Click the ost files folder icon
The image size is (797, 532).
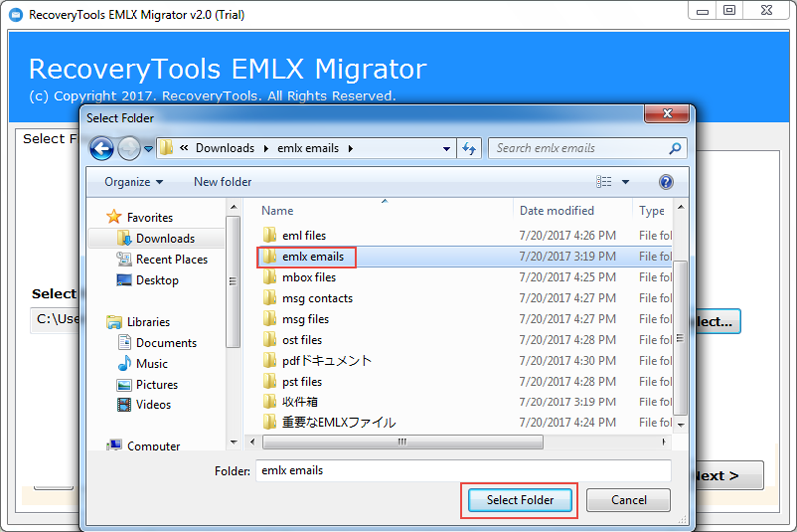[x=269, y=340]
